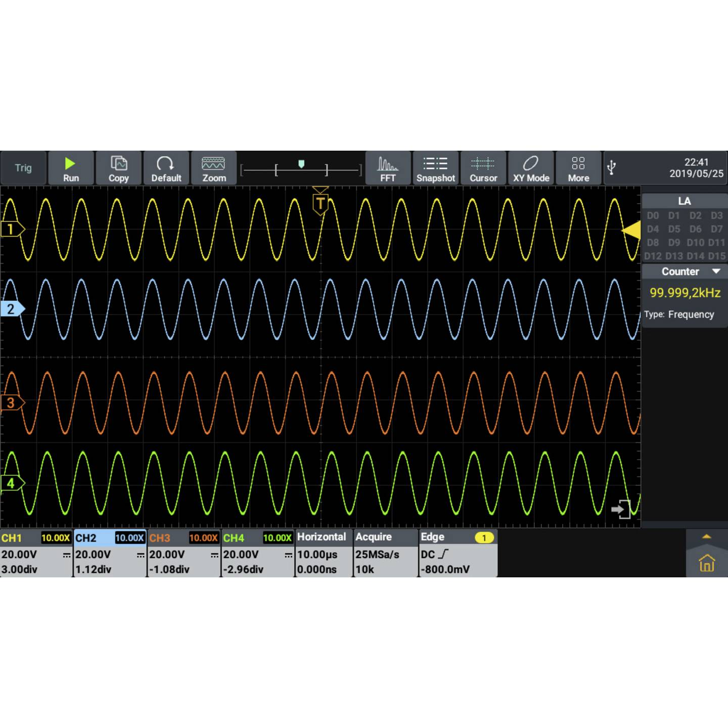Activate waveform Zoom mode
728x728 pixels.
[x=213, y=168]
